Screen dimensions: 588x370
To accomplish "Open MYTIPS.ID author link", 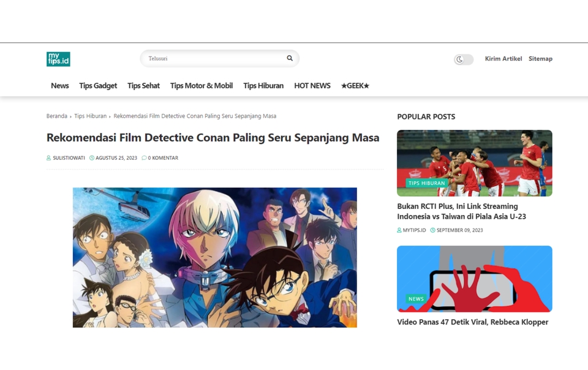I will coord(414,230).
